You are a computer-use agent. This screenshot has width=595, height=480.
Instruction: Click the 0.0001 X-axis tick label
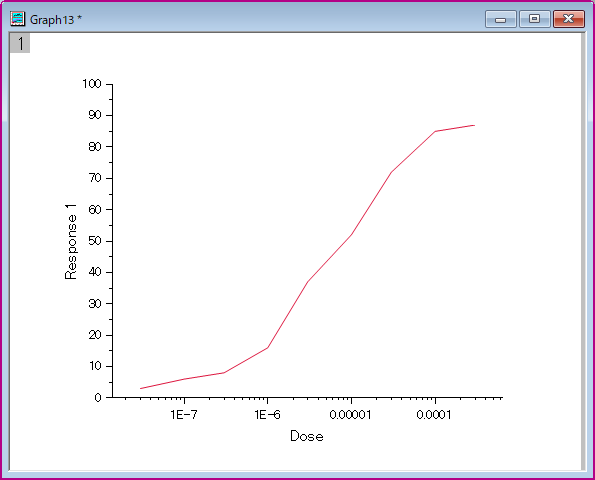click(434, 415)
